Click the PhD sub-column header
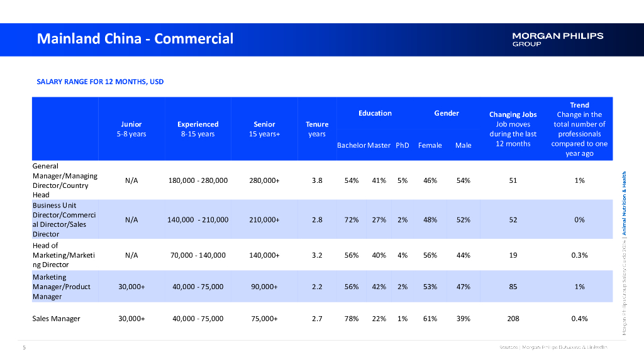 point(402,145)
